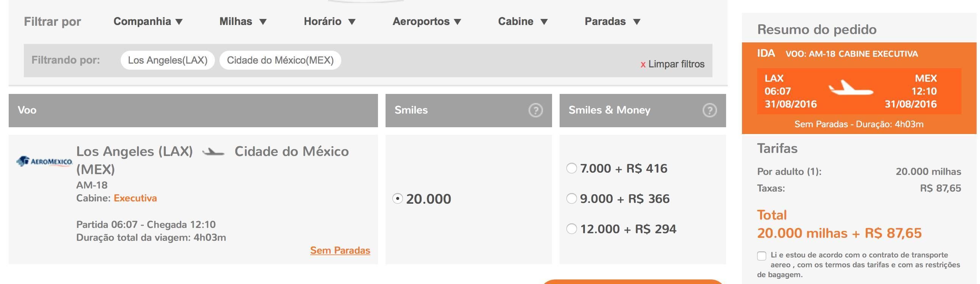The height and width of the screenshot is (284, 980).
Task: Check the transport contract agreement checkbox
Action: pos(762,256)
